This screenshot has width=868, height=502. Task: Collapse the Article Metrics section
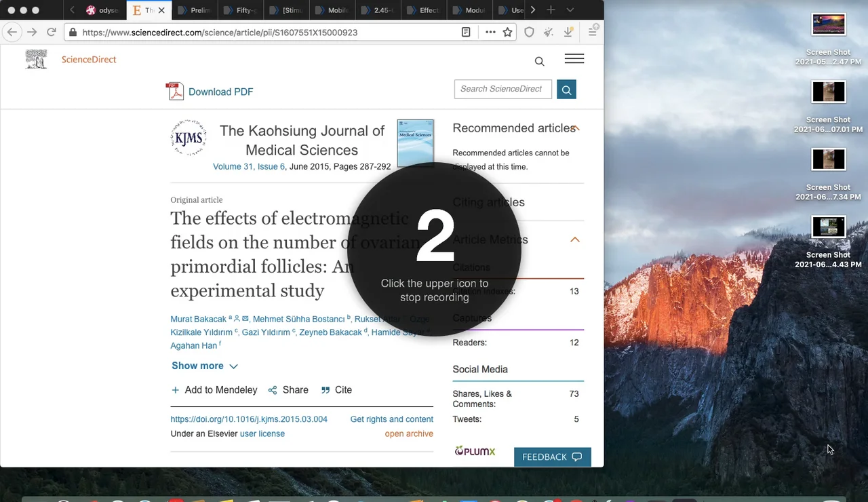point(574,239)
